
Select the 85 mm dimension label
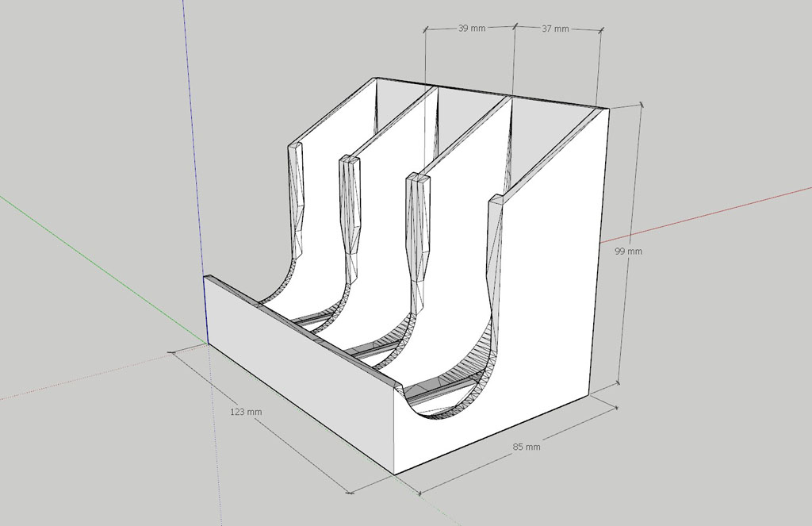coord(527,447)
